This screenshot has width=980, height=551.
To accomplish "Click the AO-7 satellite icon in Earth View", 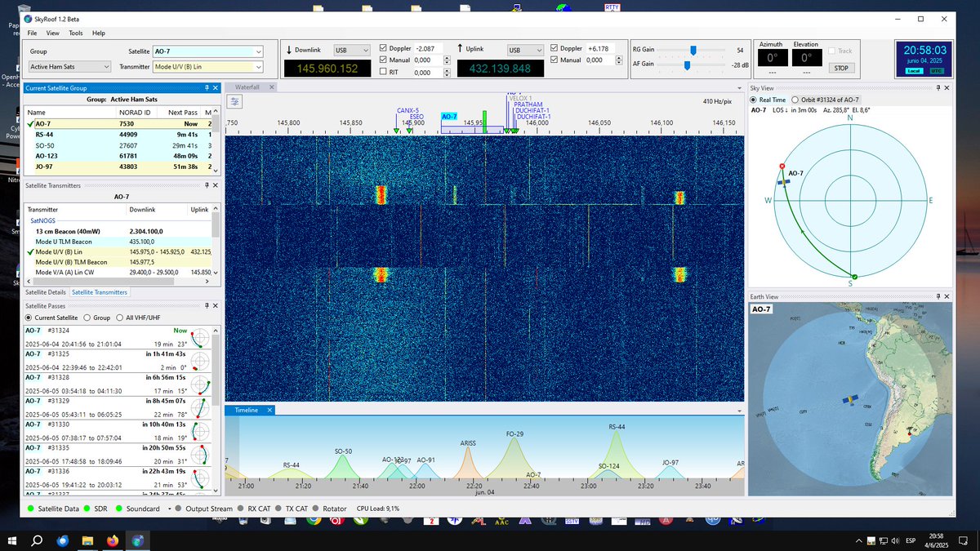I will tap(849, 400).
